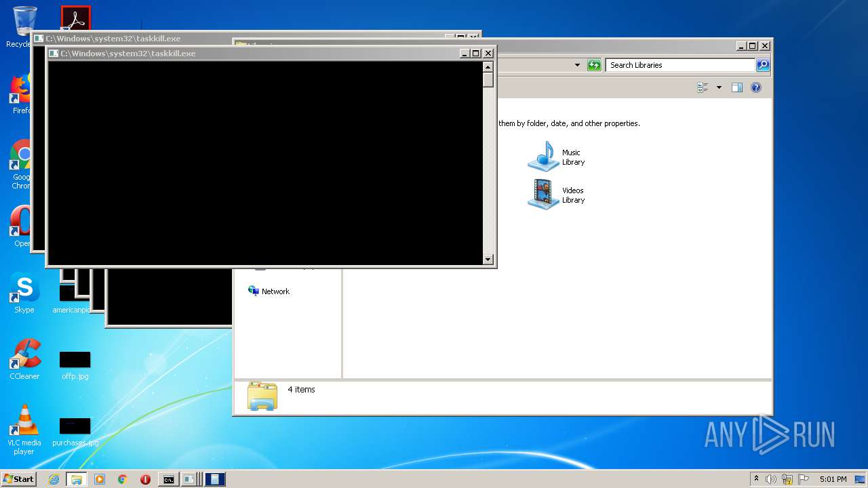Viewport: 868px width, 488px height.
Task: Select Network in the Explorer navigation pane
Action: coord(269,291)
